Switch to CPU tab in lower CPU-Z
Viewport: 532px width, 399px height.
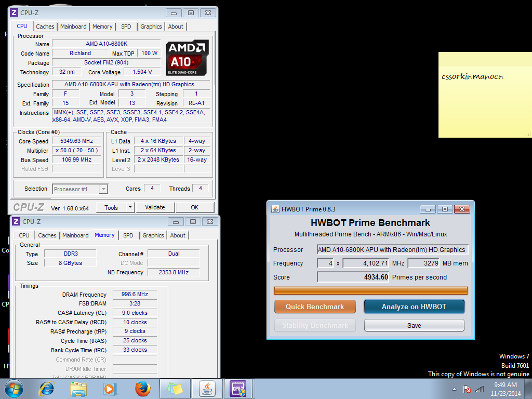click(x=24, y=235)
